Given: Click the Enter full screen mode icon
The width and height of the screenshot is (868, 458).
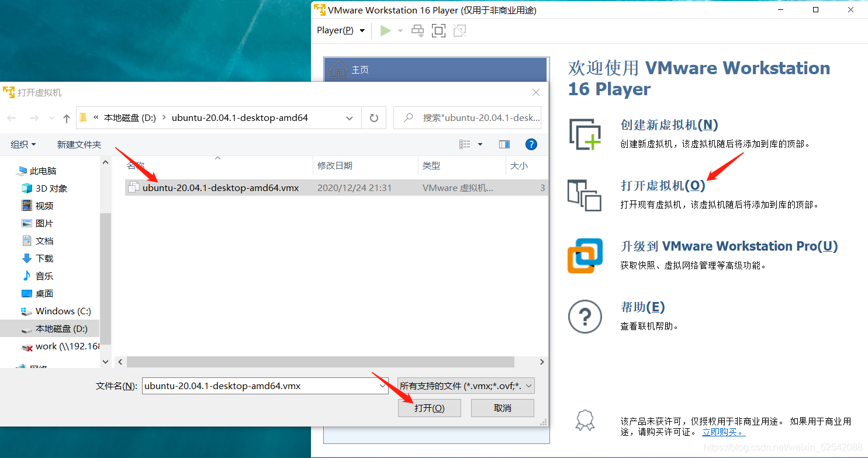Looking at the screenshot, I should (x=438, y=30).
